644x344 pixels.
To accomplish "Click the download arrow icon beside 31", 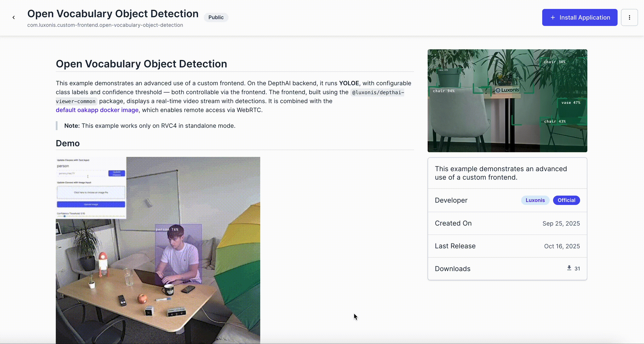I will click(569, 268).
